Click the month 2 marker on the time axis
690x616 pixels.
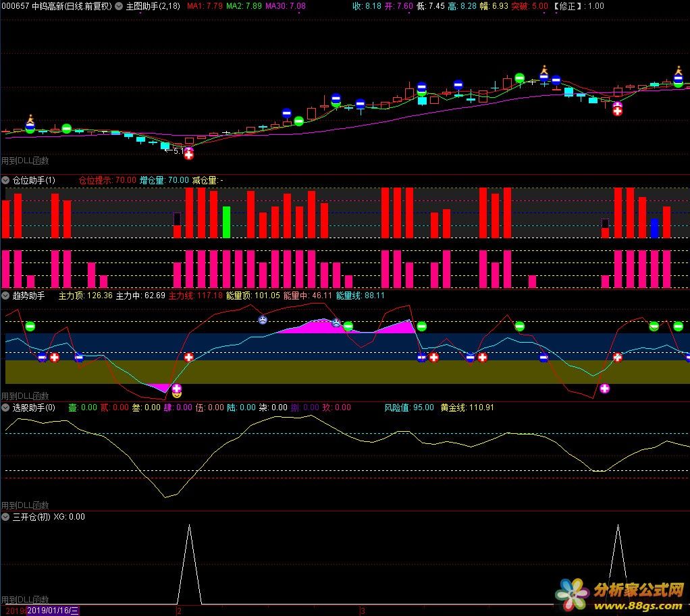[x=179, y=611]
